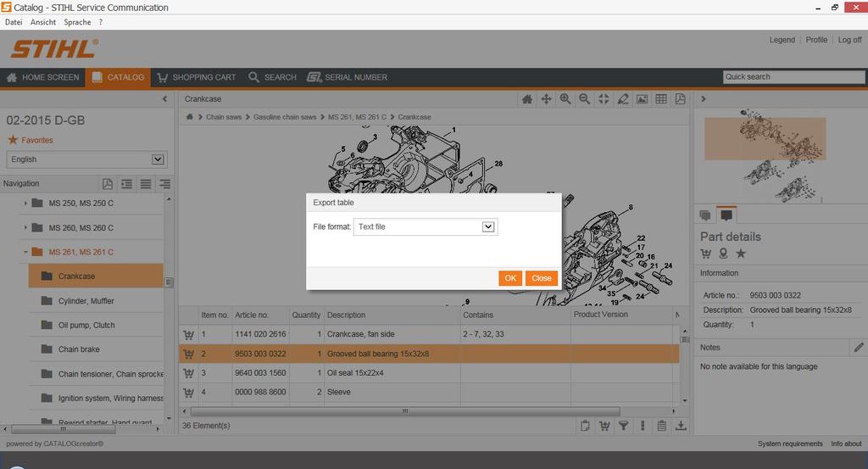This screenshot has width=868, height=469.
Task: Confirm export with OK button
Action: click(x=509, y=278)
